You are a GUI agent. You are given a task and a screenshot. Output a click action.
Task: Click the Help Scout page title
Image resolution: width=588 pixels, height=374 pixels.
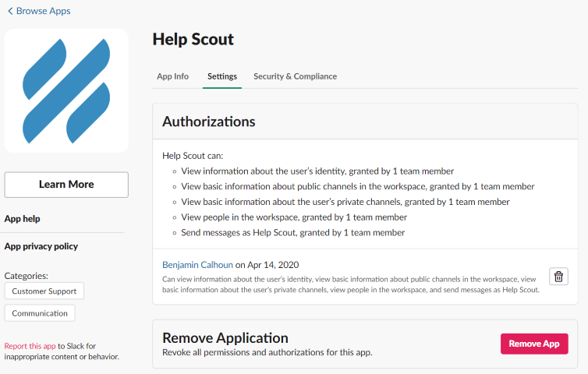point(193,39)
